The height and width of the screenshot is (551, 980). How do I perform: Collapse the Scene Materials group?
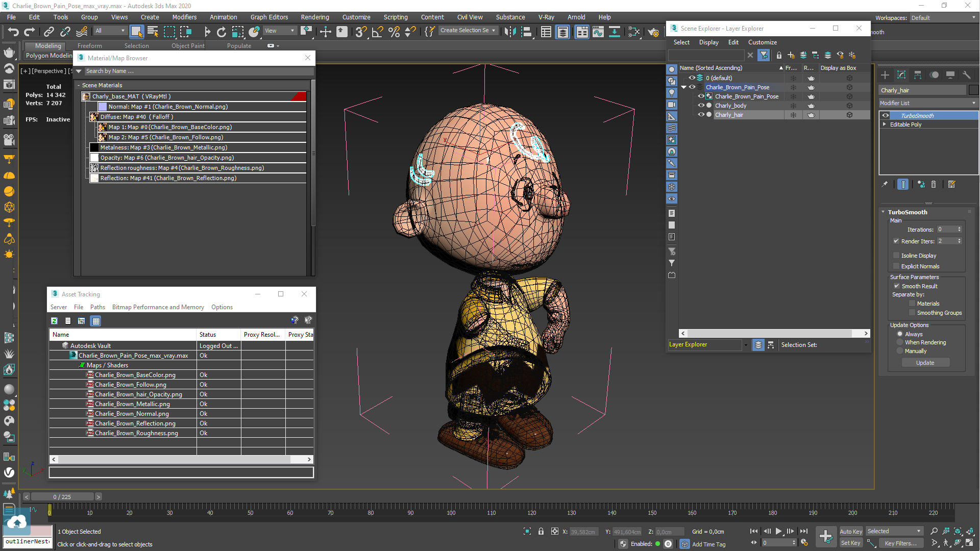79,85
